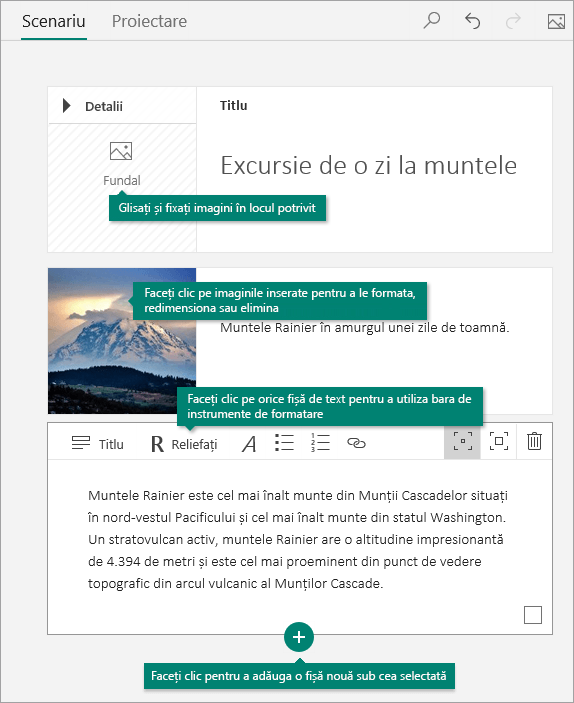This screenshot has height=703, width=574.
Task: Click the search magnifier icon
Action: pos(432,21)
